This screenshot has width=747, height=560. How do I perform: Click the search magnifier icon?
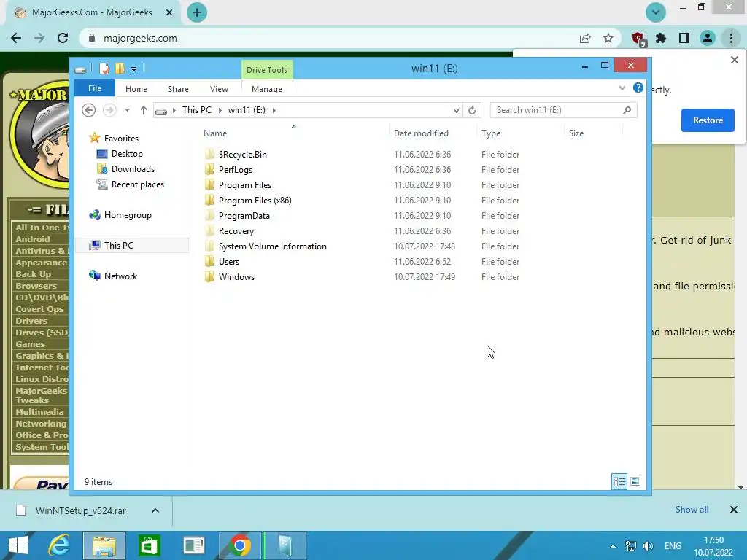[x=627, y=110]
